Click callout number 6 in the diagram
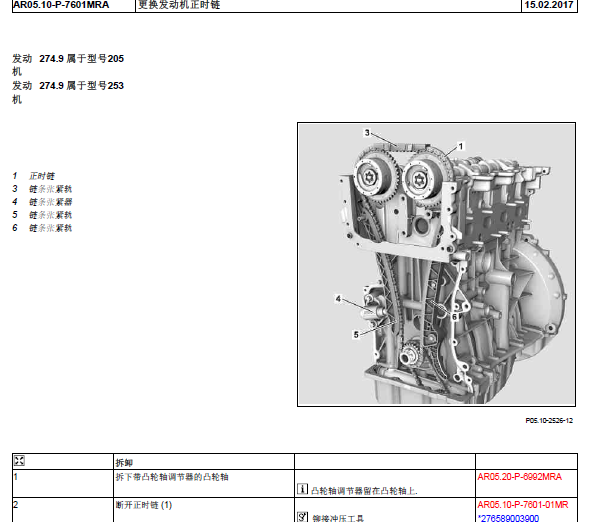Viewport: 599px width, 522px height. (x=455, y=317)
